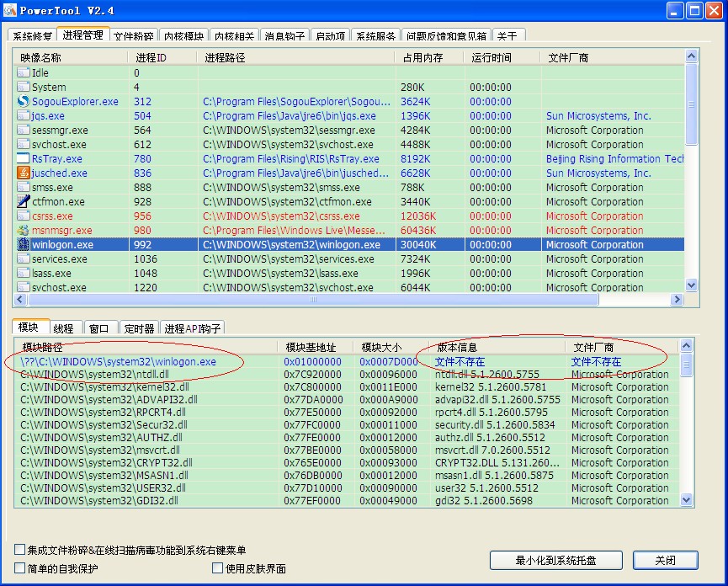728x586 pixels.
Task: Select module USER32.dll row
Action: click(347, 488)
